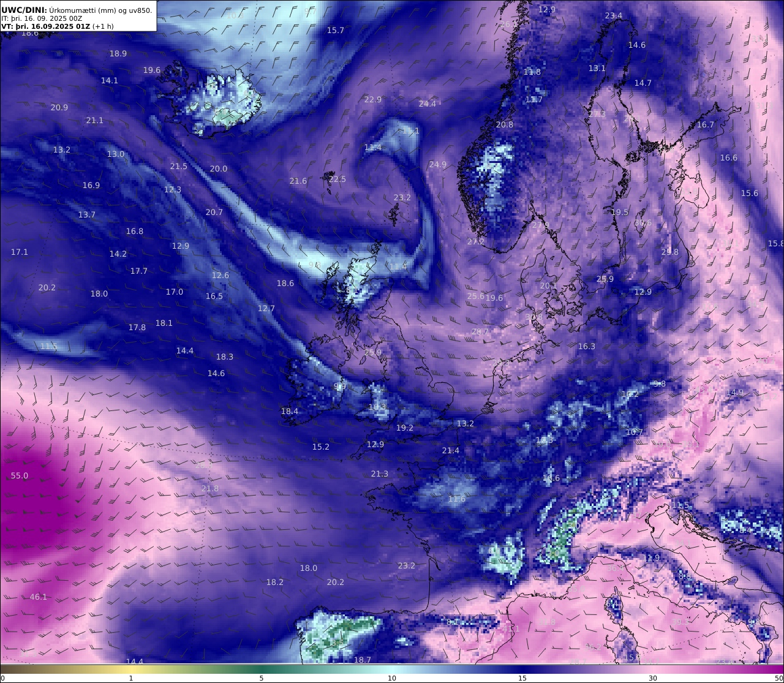The image size is (784, 683).
Task: Click the 15.7 value near the top
Action: pos(336,30)
